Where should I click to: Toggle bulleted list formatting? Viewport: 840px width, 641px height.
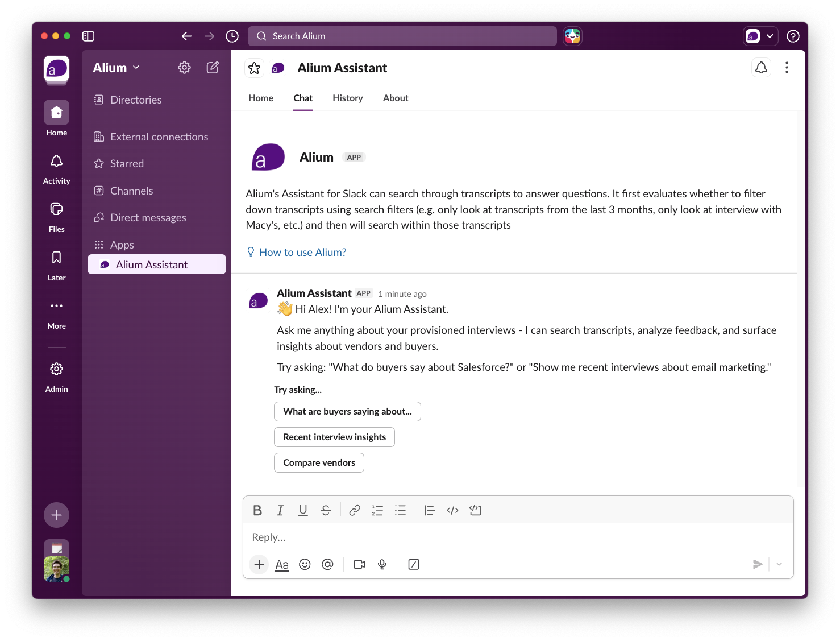point(400,510)
